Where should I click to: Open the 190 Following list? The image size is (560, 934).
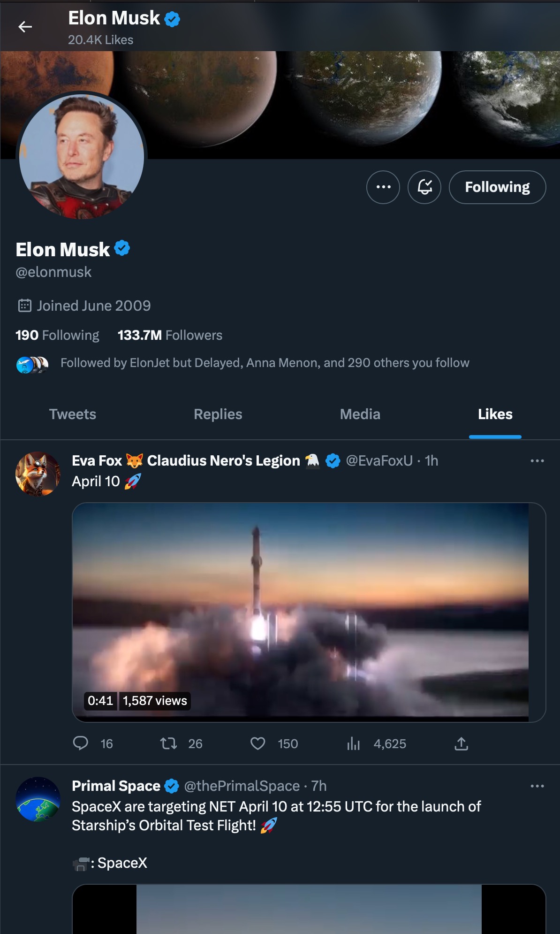point(57,335)
